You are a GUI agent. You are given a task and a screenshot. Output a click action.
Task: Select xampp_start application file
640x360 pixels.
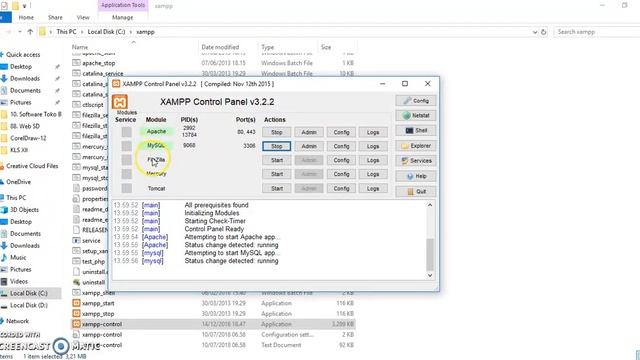98,303
